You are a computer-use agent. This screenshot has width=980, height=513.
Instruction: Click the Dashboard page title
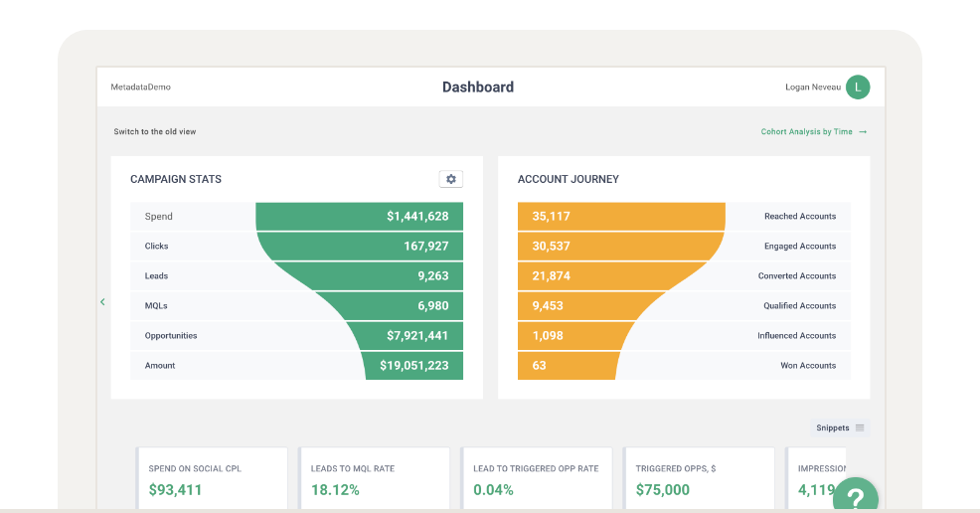click(x=478, y=86)
